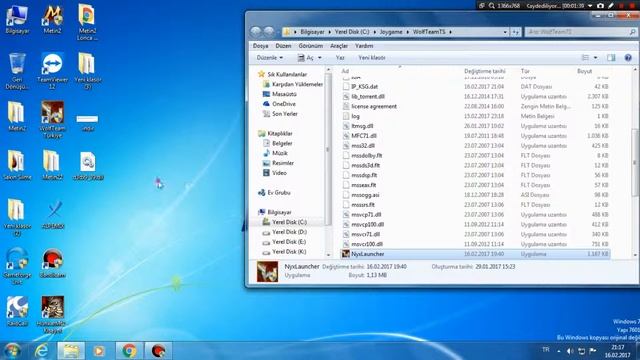
Task: Open the recorder bar dropdown arrow
Action: [x=590, y=6]
